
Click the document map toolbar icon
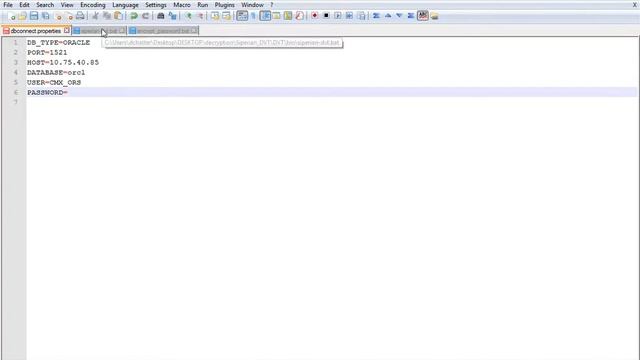[x=288, y=16]
